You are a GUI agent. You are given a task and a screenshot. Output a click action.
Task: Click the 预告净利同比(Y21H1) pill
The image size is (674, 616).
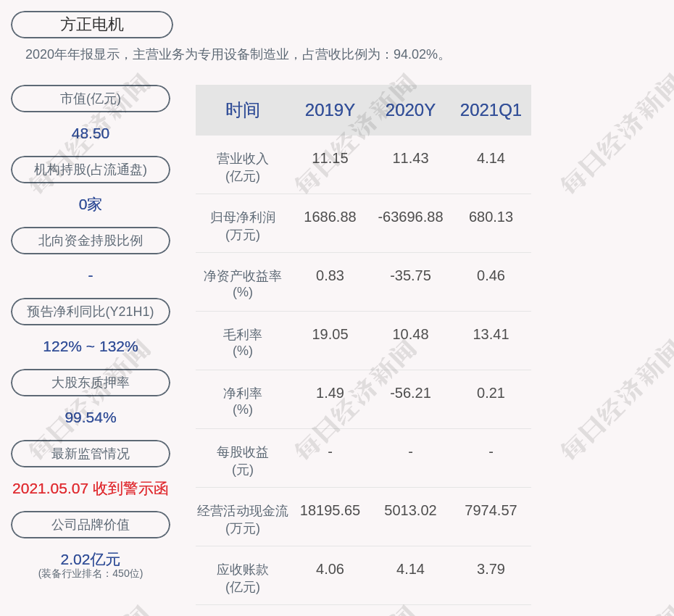click(x=91, y=311)
